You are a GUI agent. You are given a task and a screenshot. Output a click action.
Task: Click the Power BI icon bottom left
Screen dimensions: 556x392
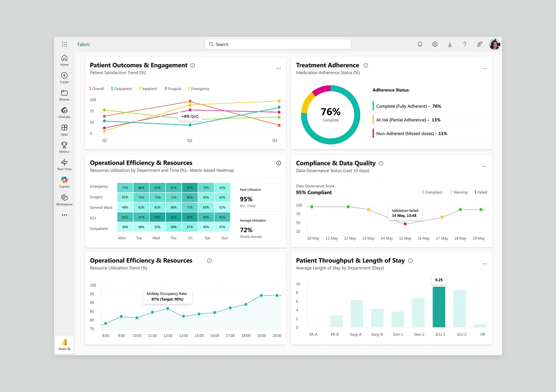pyautogui.click(x=64, y=344)
